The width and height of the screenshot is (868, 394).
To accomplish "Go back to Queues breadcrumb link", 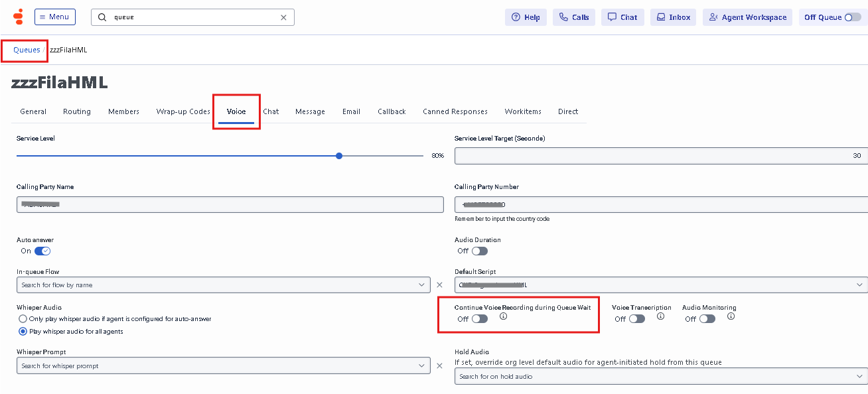I will [x=27, y=50].
